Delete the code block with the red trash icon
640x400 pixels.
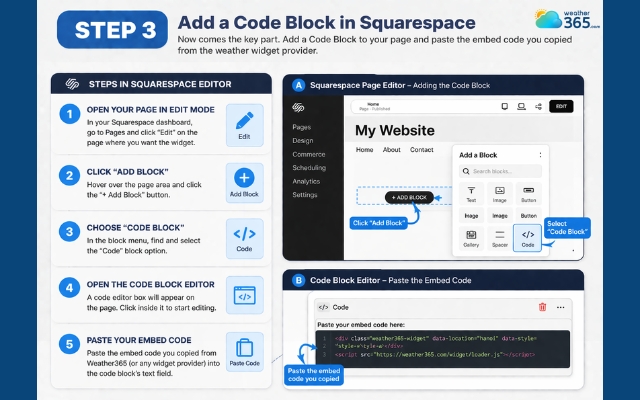(542, 307)
